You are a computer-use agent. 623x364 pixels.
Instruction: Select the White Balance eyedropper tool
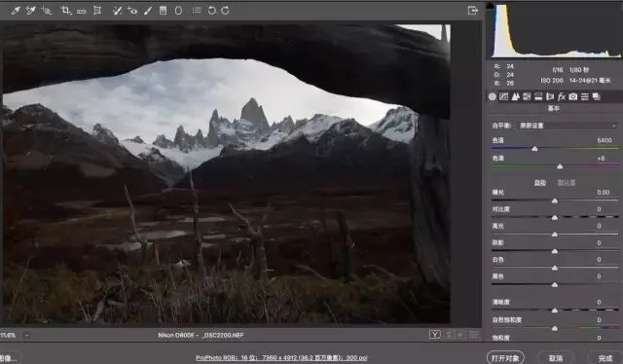[x=16, y=11]
